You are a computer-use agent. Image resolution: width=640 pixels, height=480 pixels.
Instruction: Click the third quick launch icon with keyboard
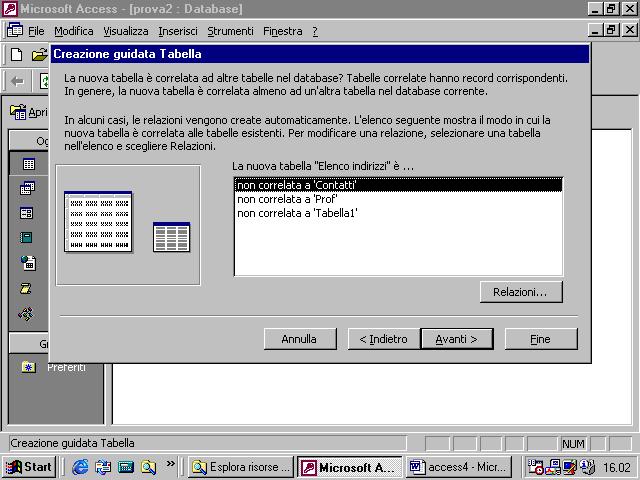[126, 467]
